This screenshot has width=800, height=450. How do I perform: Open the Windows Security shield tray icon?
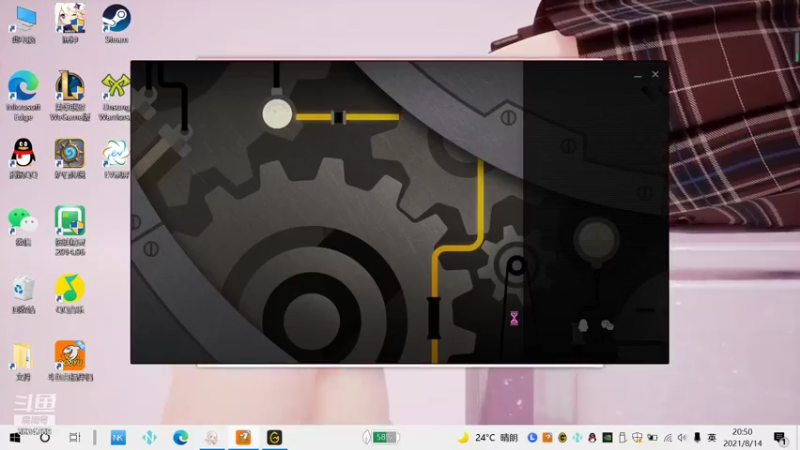[637, 438]
